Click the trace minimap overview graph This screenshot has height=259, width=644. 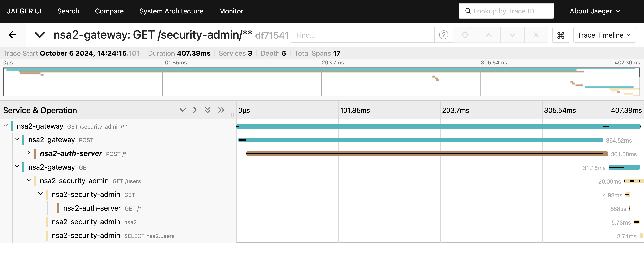pyautogui.click(x=321, y=82)
